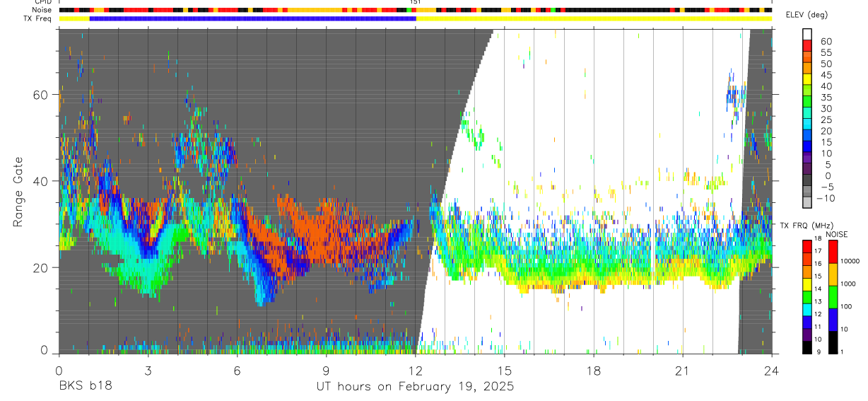Click the '20' tick label on Range Gate axis
868x401 pixels.
[41, 267]
